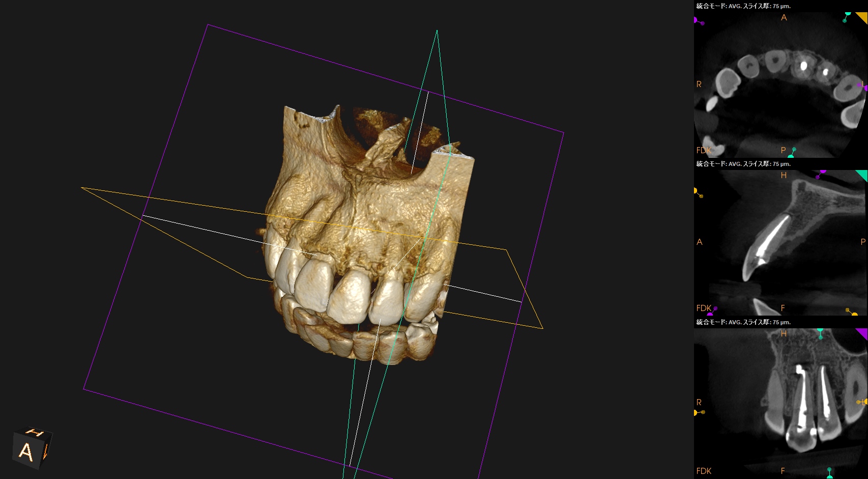Image resolution: width=868 pixels, height=479 pixels.
Task: Select purple handle beside FDK in sagittal view
Action: pos(712,311)
